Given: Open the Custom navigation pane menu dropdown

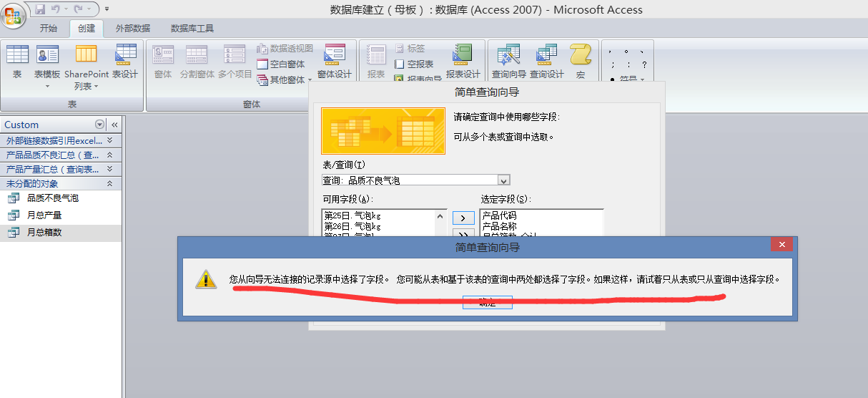Looking at the screenshot, I should click(x=99, y=125).
